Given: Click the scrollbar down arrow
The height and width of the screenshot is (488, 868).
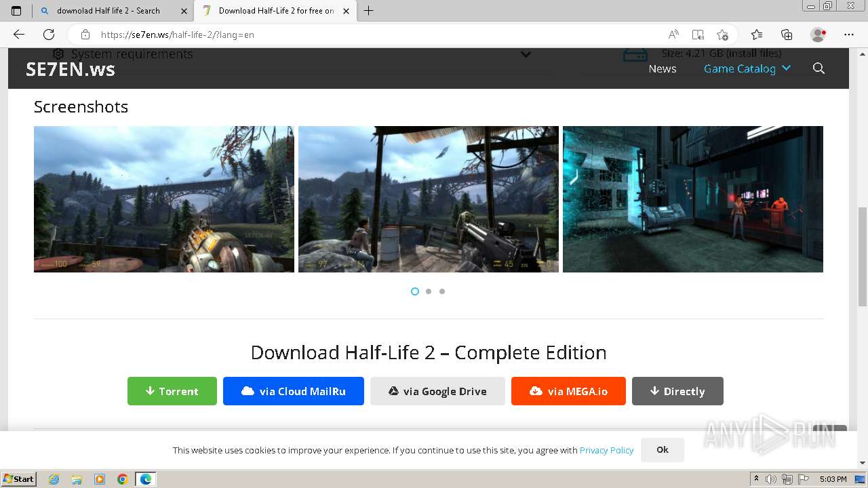Looking at the screenshot, I should pyautogui.click(x=863, y=463).
